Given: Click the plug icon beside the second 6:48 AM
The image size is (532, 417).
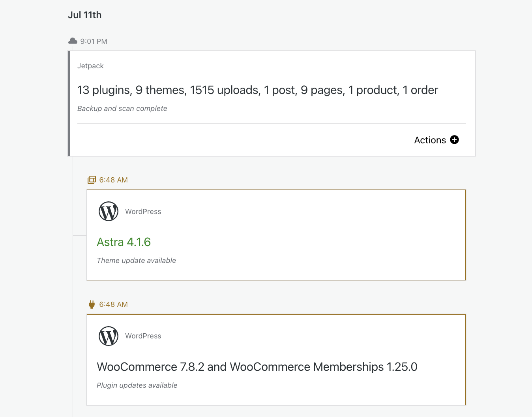Looking at the screenshot, I should pos(92,304).
